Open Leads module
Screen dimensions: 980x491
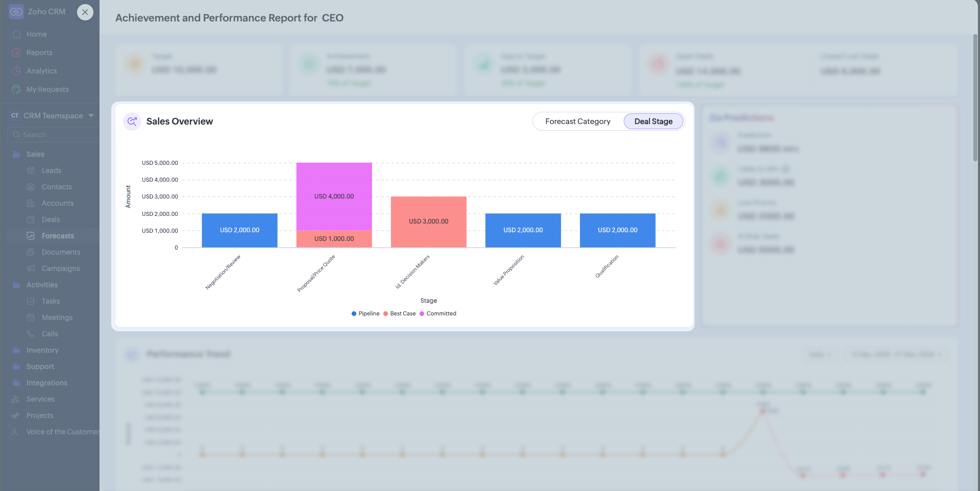point(51,170)
